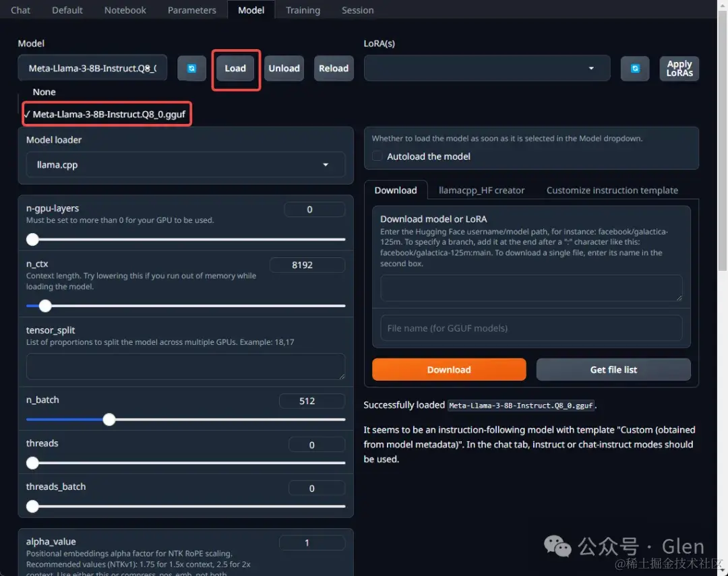Switch to the Training tab
Image resolution: width=728 pixels, height=576 pixels.
303,9
